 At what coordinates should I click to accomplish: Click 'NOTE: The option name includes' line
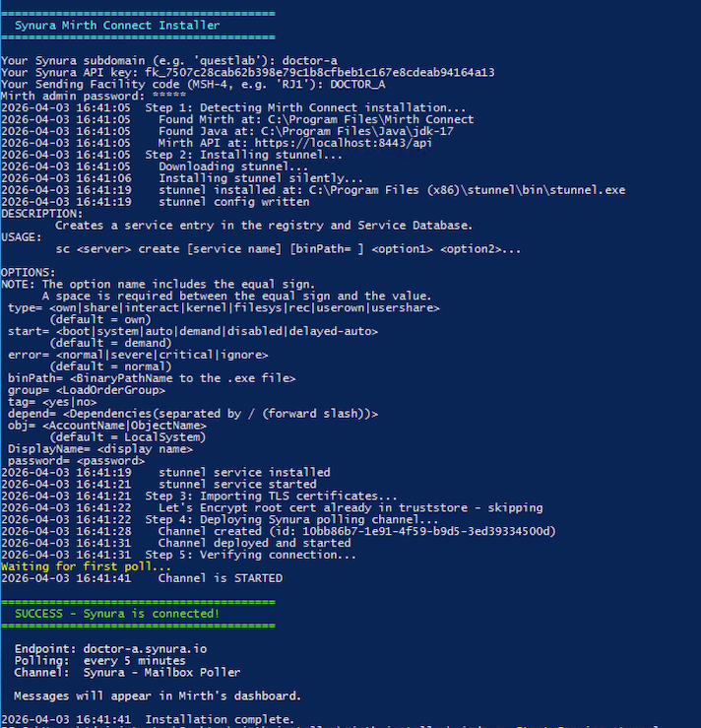pos(159,284)
